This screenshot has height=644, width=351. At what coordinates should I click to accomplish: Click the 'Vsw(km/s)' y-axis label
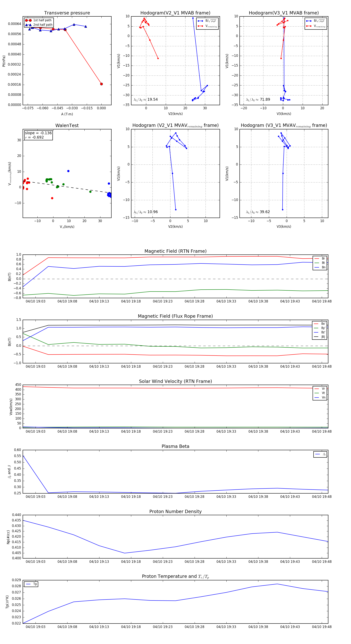(x=11, y=407)
